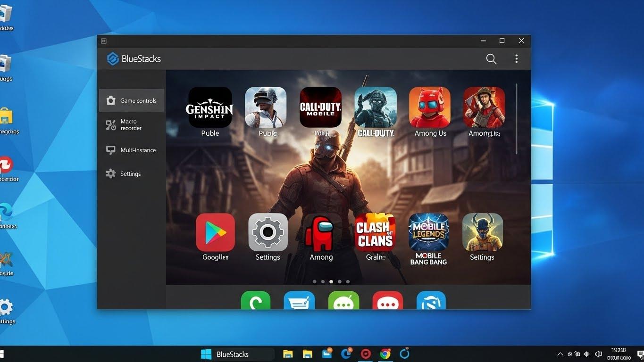Open BlueStacks Settings from the sidebar

(127, 173)
